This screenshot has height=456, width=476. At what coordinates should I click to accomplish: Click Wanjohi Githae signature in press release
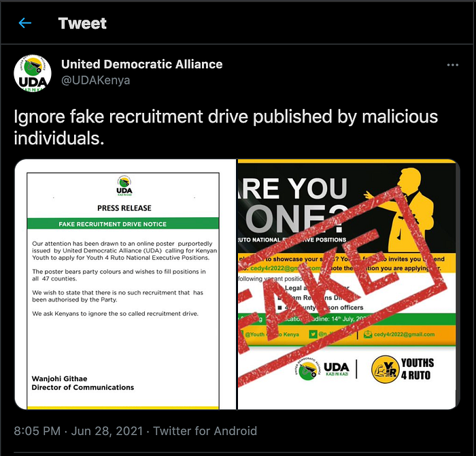click(60, 378)
